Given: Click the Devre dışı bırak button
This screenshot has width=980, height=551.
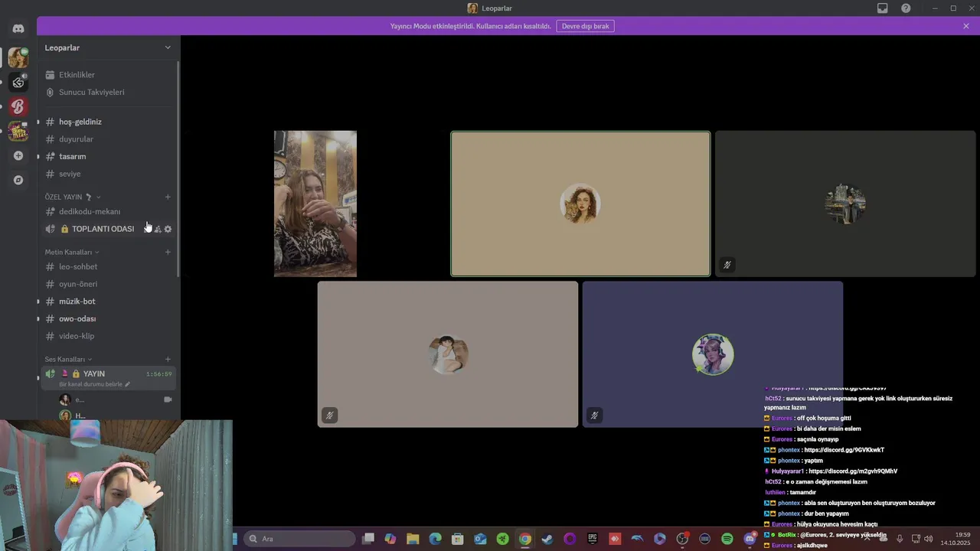Looking at the screenshot, I should 585,26.
